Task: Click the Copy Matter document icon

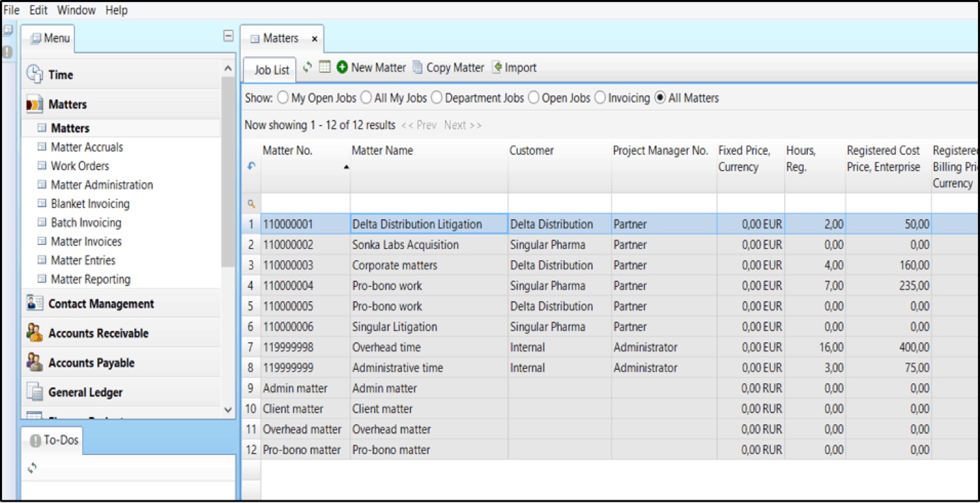Action: click(418, 68)
